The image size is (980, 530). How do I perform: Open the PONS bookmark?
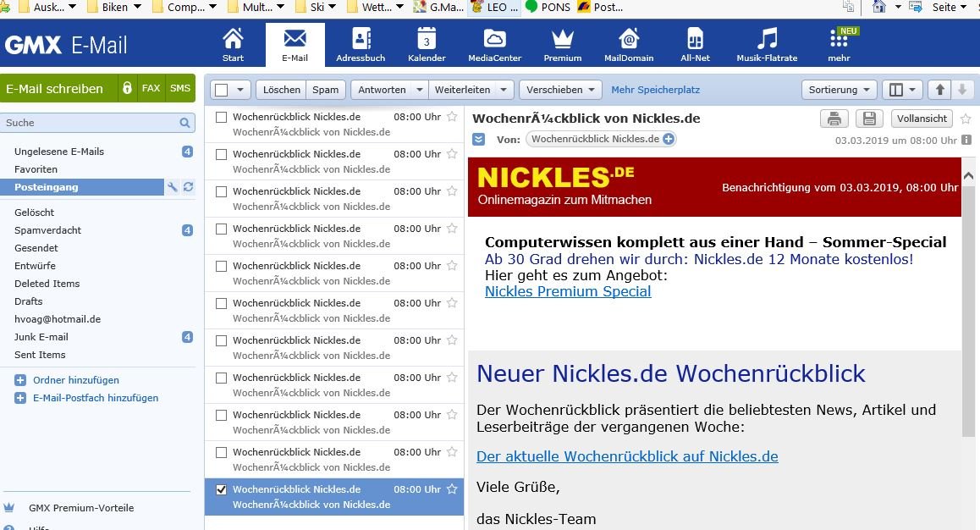coord(548,7)
